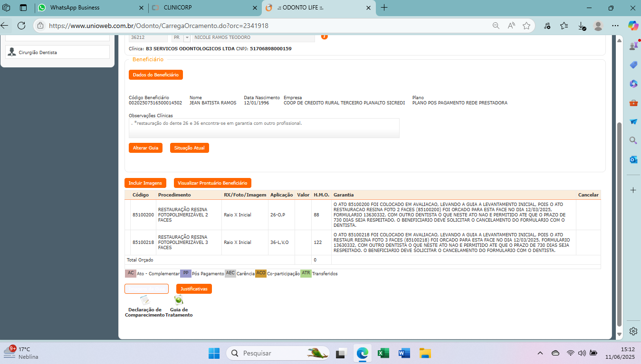Click the AEC Carência legend swatch

coord(230,273)
